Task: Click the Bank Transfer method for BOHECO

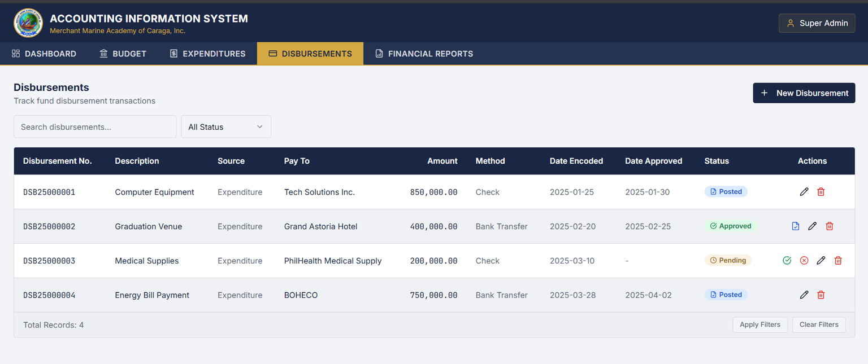Action: [x=502, y=295]
